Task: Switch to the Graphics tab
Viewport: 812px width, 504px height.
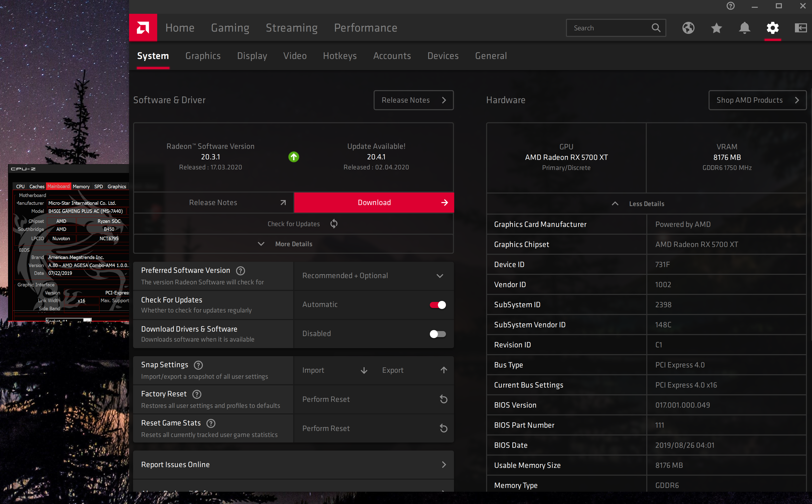Action: [x=203, y=56]
